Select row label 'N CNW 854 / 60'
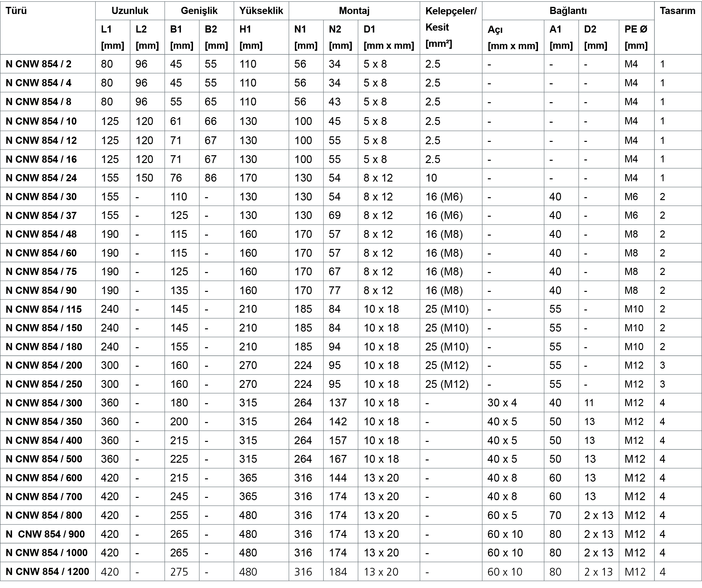 41,253
